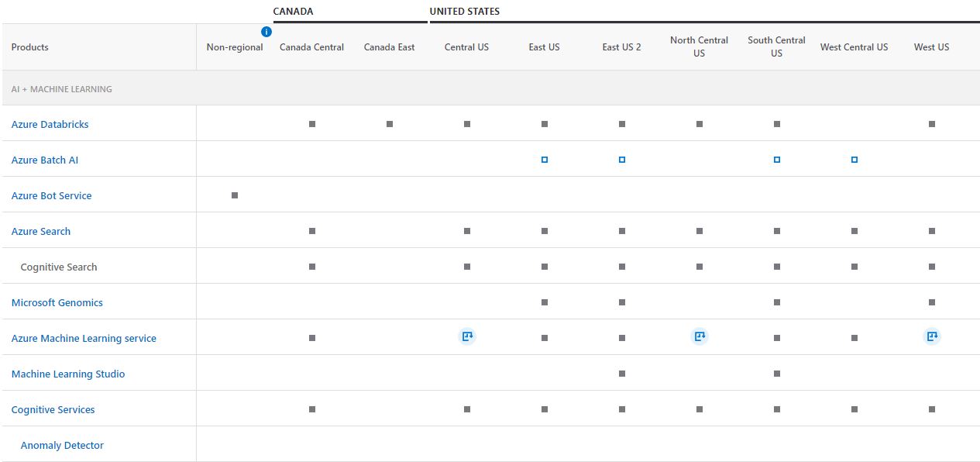
Task: Open the Cognitive Services product link
Action: tap(53, 409)
